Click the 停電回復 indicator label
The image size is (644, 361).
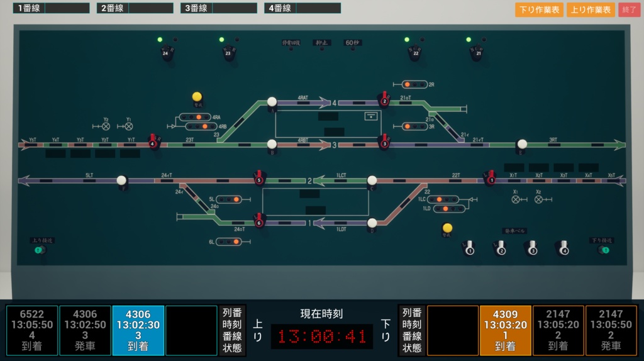(x=291, y=43)
